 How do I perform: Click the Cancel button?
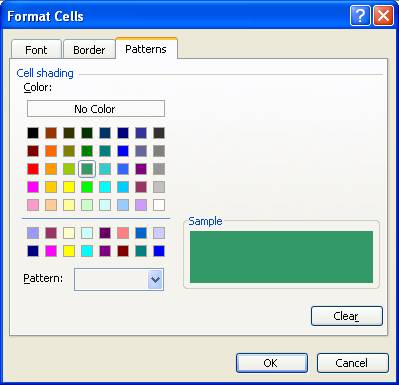[353, 363]
